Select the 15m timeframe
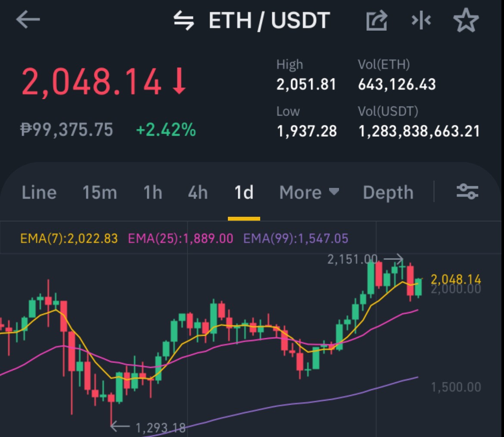Image resolution: width=504 pixels, height=437 pixels. (100, 192)
